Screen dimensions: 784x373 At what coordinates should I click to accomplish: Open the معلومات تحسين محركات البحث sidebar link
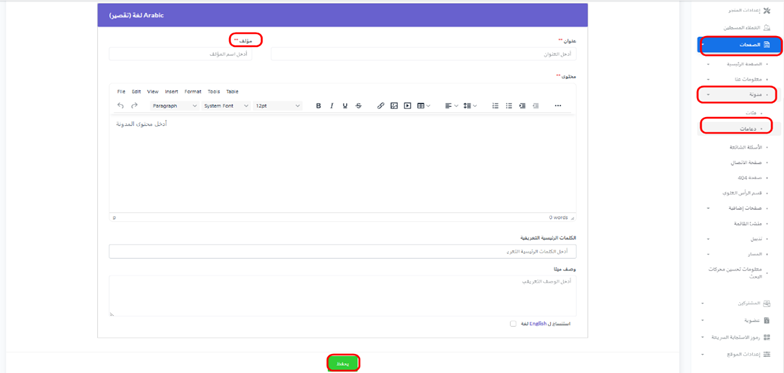click(x=734, y=272)
